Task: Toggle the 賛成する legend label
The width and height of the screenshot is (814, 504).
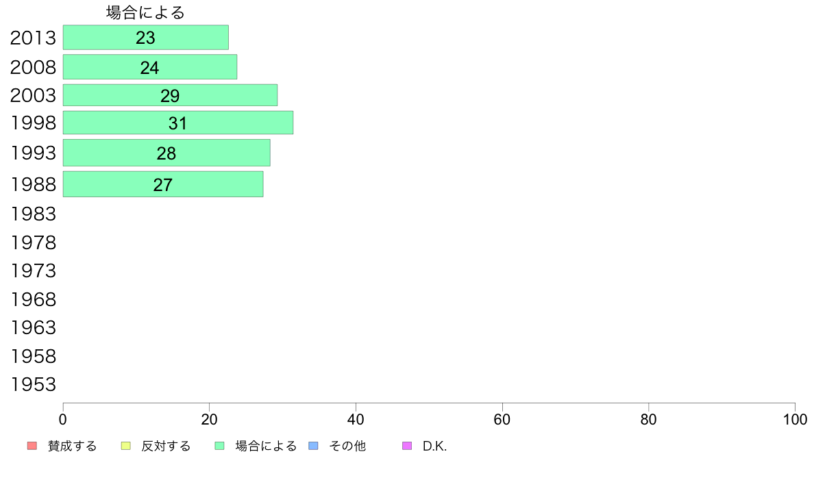Action: click(x=72, y=446)
